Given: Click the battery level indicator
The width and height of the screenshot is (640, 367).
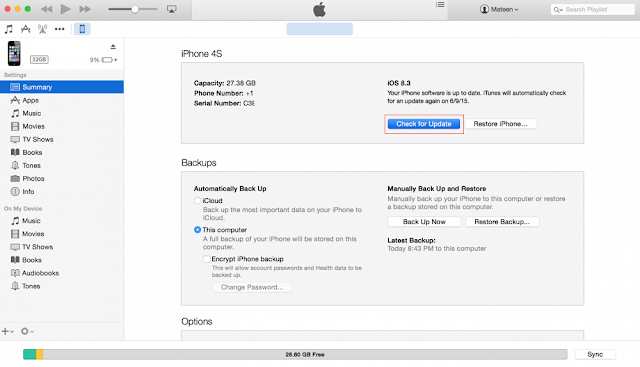Looking at the screenshot, I should [x=103, y=60].
